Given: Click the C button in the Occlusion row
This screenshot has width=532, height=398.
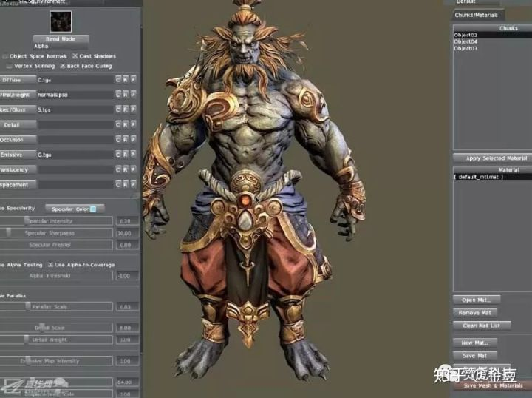Looking at the screenshot, I should coord(118,139).
